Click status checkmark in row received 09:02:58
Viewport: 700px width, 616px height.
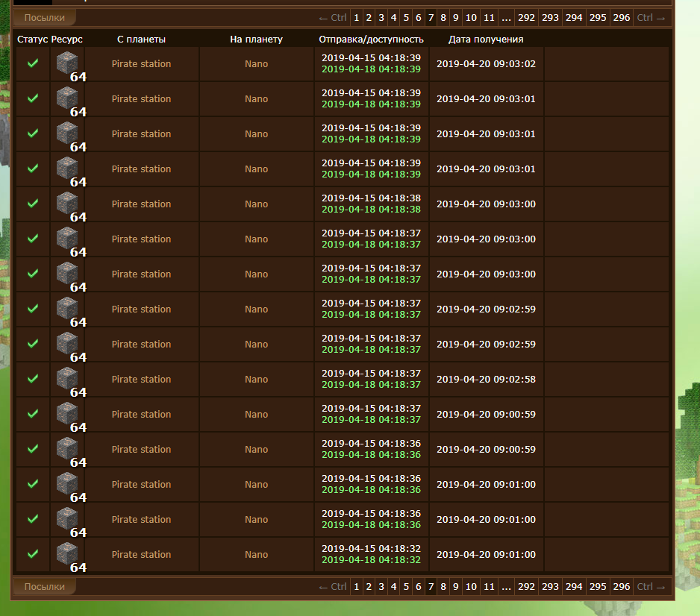(33, 379)
